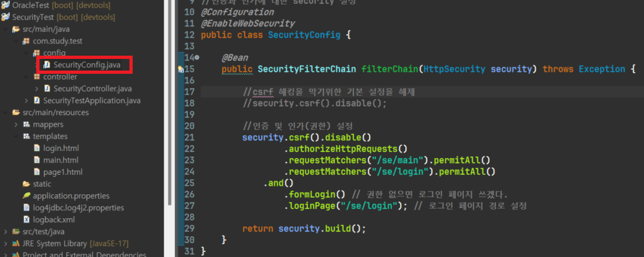Click the marker icon beside line 15
644x257 pixels.
[181, 70]
